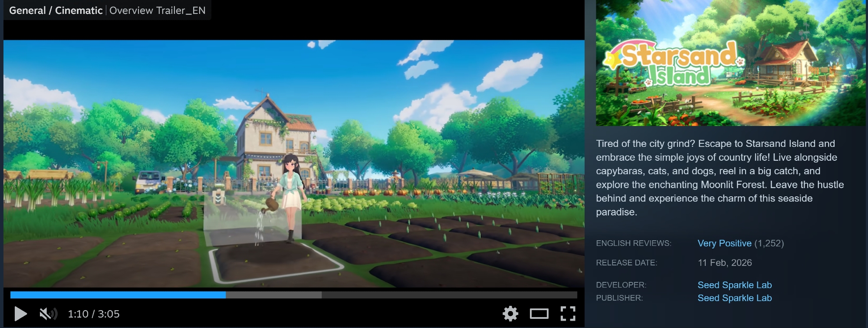
Task: Click the 1:10 / 3:05 time display
Action: [94, 314]
